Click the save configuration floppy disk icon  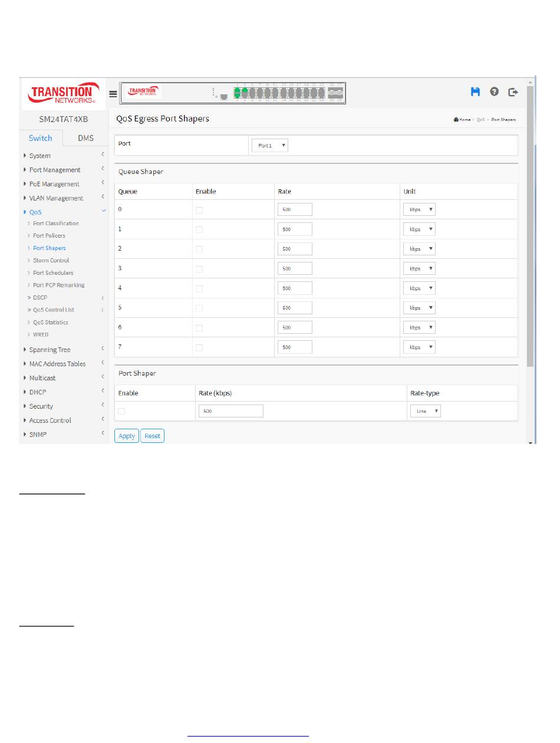tap(475, 92)
